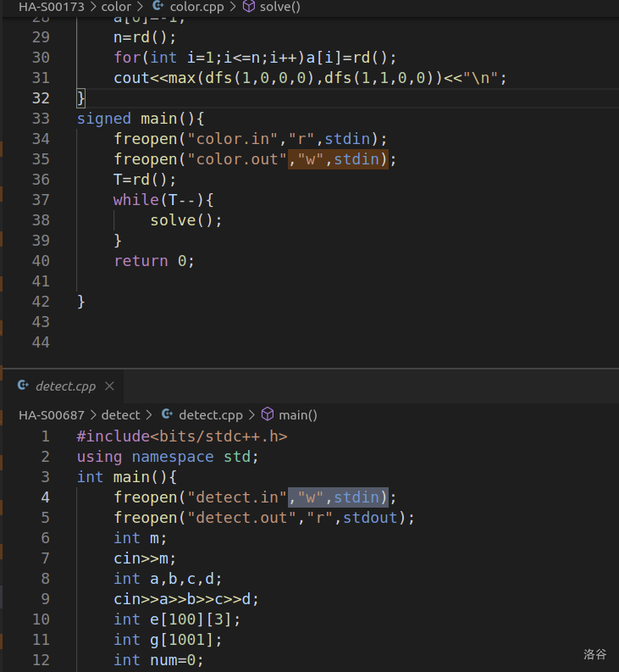The image size is (619, 672).
Task: Click the cube symbol icon beside main()
Action: (x=268, y=415)
